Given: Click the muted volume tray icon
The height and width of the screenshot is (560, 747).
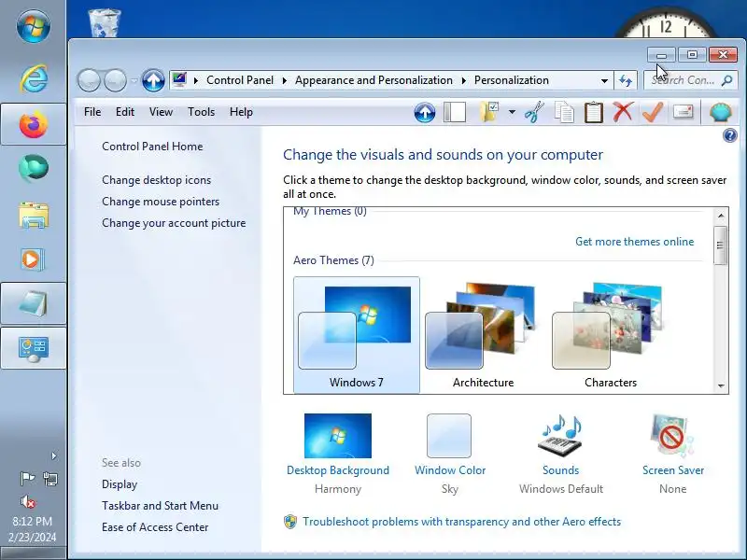Looking at the screenshot, I should point(28,501).
